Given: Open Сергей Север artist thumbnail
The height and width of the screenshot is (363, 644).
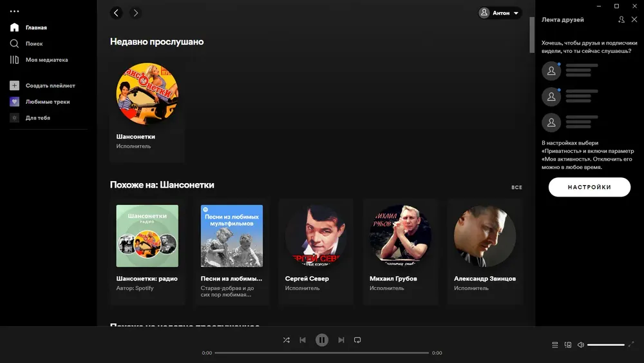Looking at the screenshot, I should pyautogui.click(x=316, y=236).
